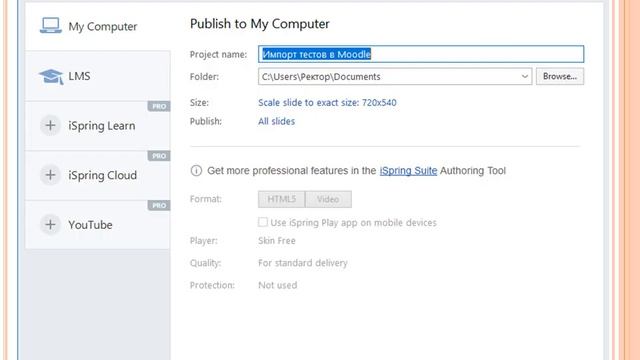Click the Size: label

click(x=199, y=102)
